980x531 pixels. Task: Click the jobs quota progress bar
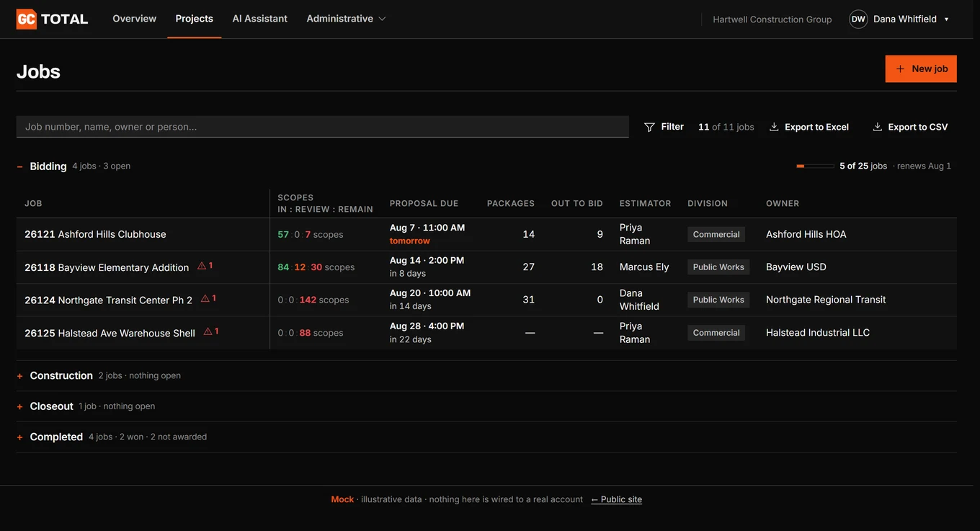click(x=815, y=166)
